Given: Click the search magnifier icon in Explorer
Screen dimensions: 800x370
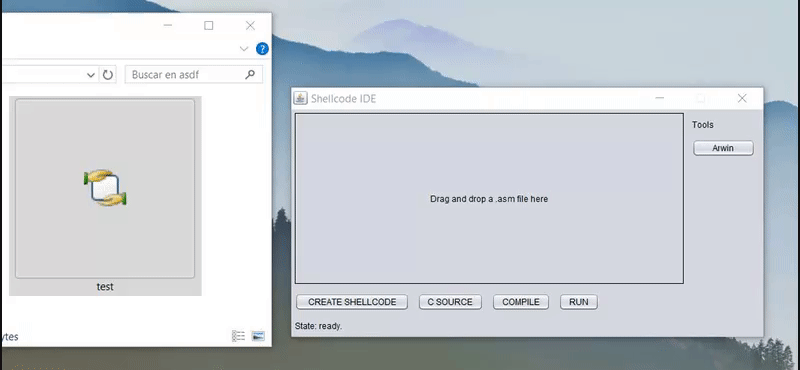Looking at the screenshot, I should point(249,75).
